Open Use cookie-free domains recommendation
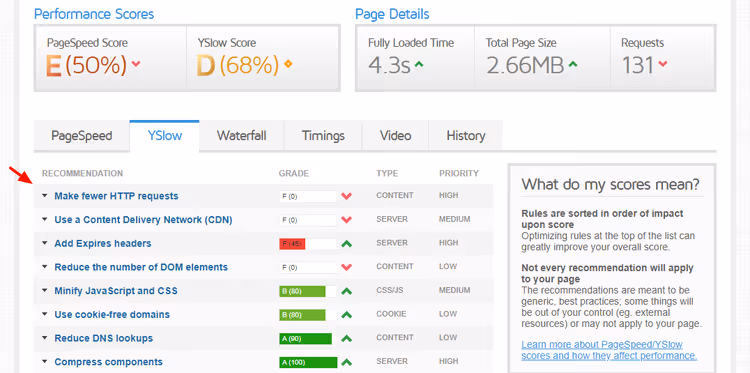The height and width of the screenshot is (373, 750). [x=112, y=315]
